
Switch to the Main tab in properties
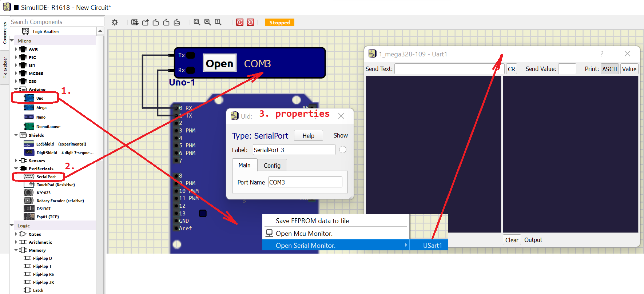pos(245,165)
